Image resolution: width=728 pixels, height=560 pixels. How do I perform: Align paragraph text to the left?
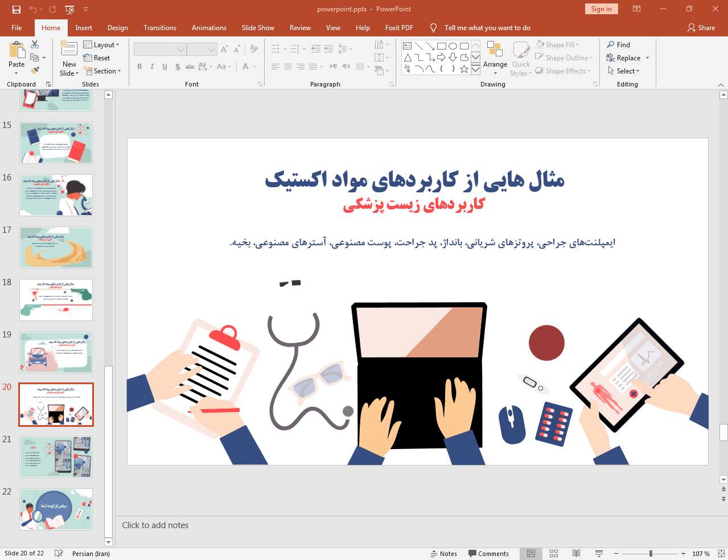[x=275, y=67]
